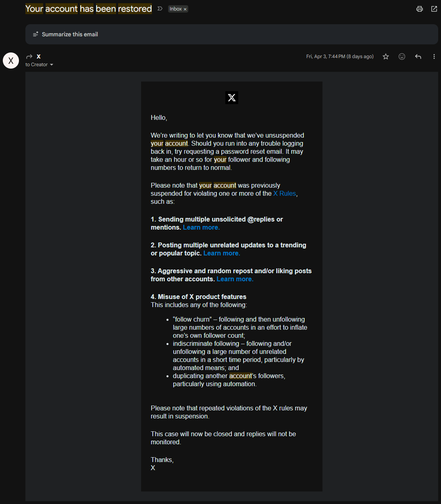
Task: Open Learn more about aggressive reposting
Action: [235, 279]
